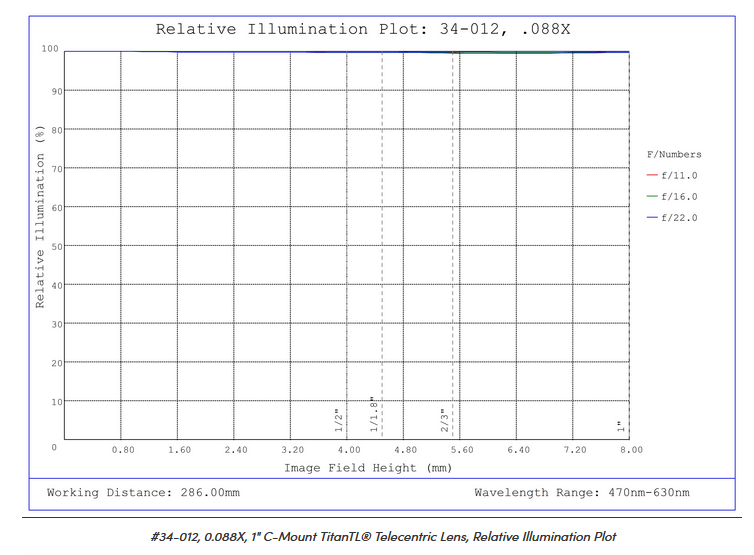Click the green f/16.0 legend line
The width and height of the screenshot is (754, 555).
coord(652,196)
